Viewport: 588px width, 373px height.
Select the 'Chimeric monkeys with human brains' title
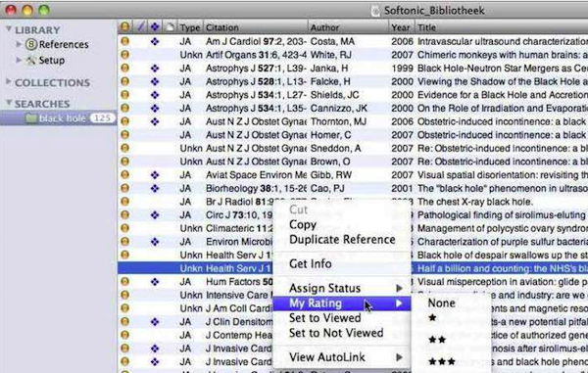coord(503,55)
